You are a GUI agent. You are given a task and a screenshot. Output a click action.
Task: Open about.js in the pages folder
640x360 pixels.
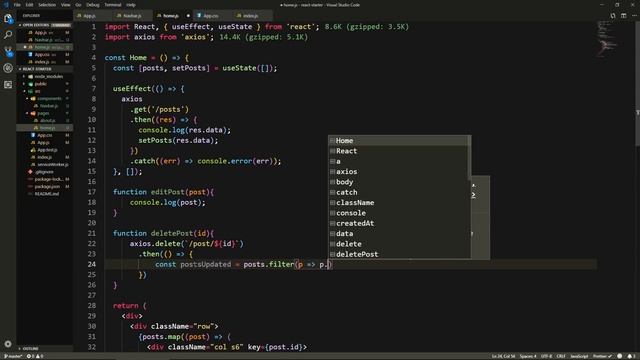pyautogui.click(x=44, y=120)
